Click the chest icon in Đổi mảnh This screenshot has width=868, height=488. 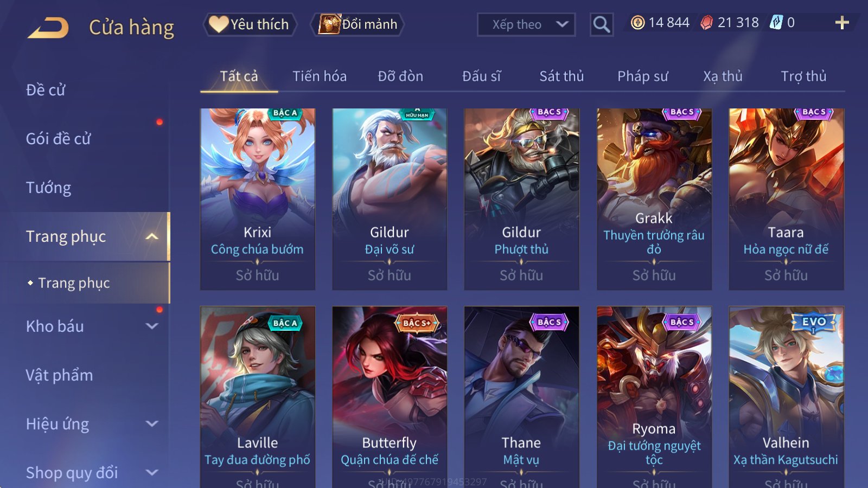329,24
